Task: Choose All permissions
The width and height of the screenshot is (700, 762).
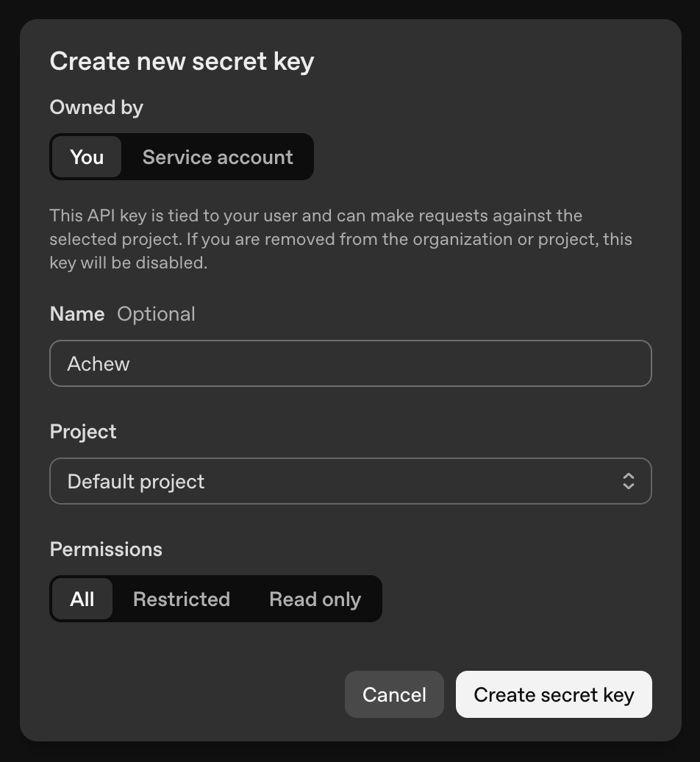Action: [82, 599]
